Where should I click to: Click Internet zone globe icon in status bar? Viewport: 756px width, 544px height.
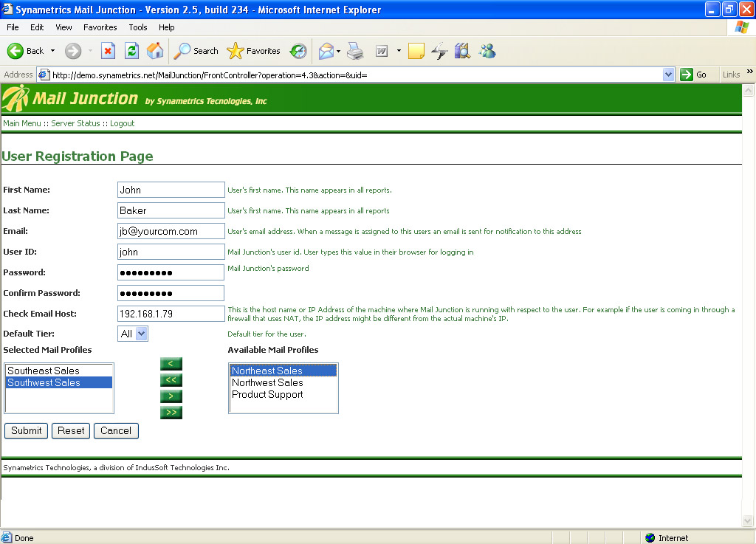[650, 538]
